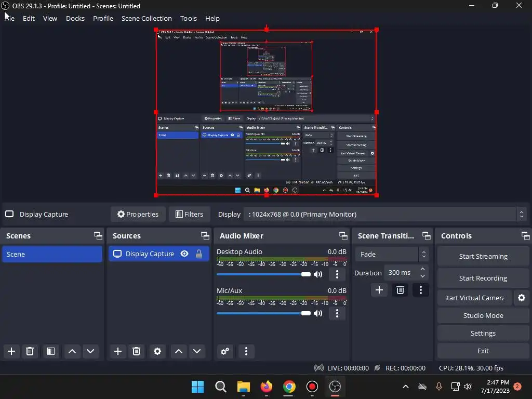Add a new scene with plus icon
Viewport: 532px width, 399px height.
(x=11, y=351)
